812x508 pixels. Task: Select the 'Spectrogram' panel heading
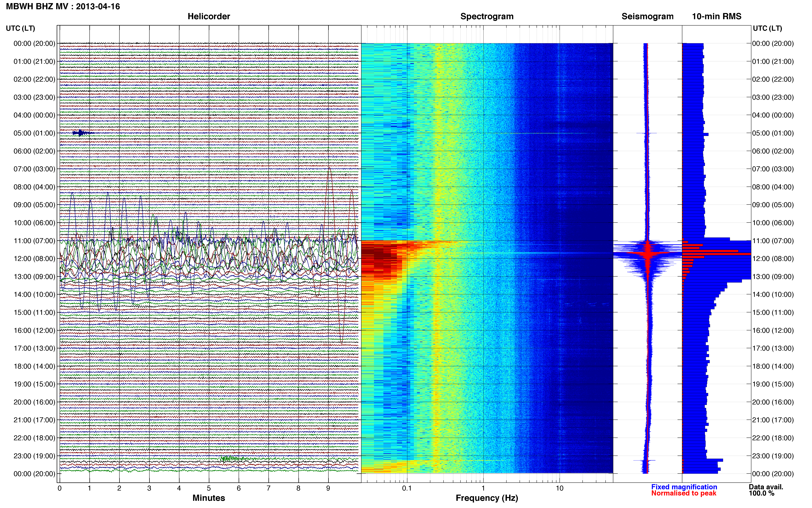tap(487, 16)
